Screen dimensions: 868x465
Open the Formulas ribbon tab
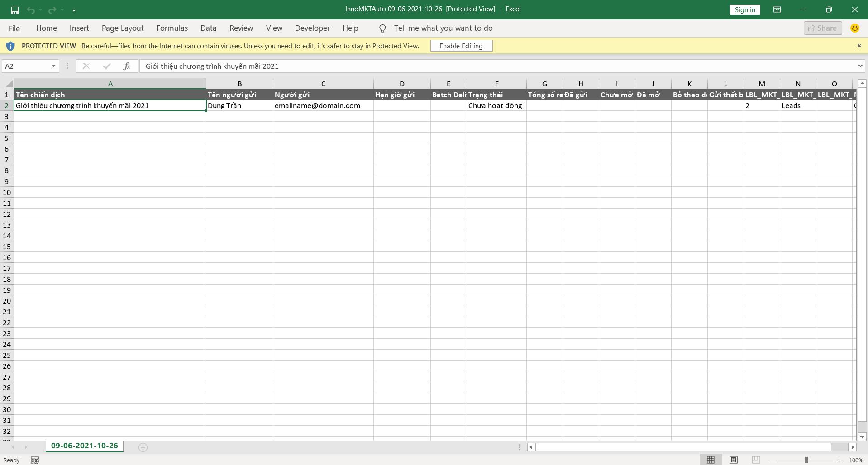click(x=172, y=28)
